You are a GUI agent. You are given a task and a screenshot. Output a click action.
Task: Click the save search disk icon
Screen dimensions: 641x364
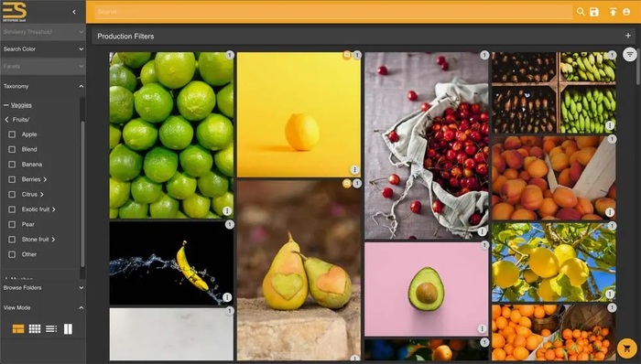pyautogui.click(x=594, y=12)
